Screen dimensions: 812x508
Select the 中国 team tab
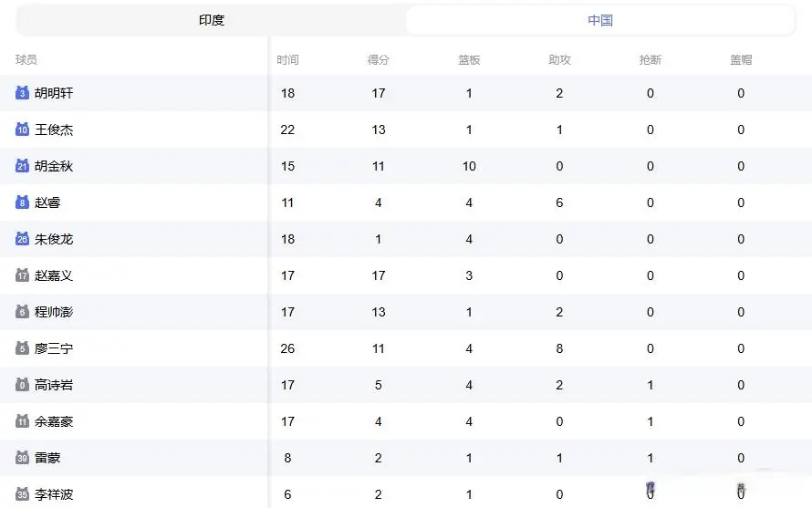(599, 20)
